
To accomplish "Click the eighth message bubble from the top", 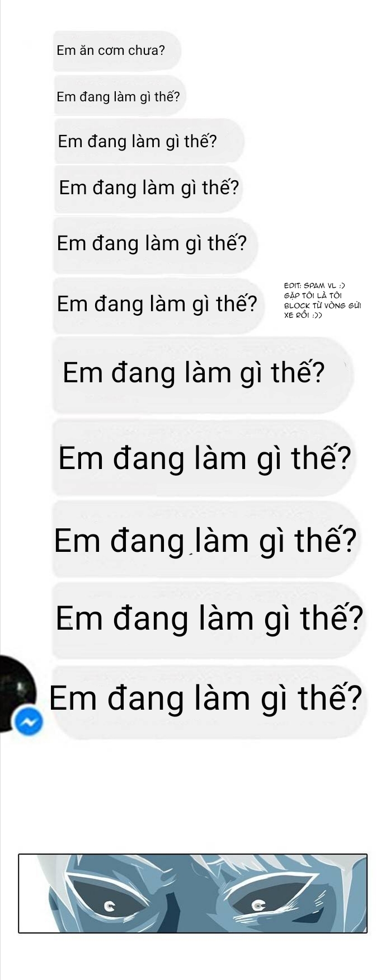I will coord(205,458).
